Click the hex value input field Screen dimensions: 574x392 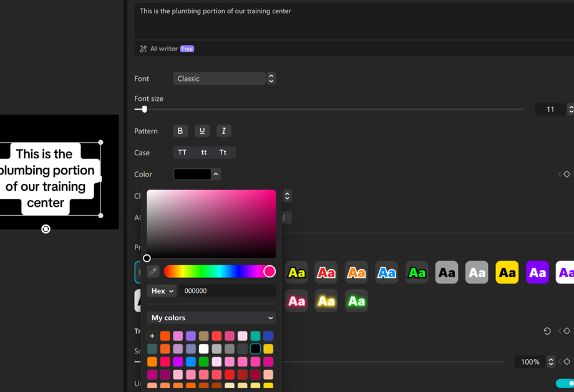coord(227,291)
